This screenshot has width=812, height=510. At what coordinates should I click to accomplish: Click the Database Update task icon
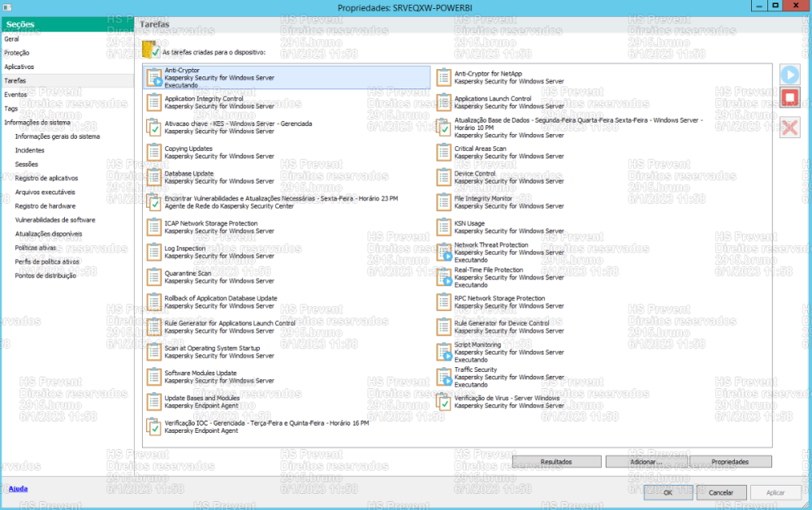153,177
